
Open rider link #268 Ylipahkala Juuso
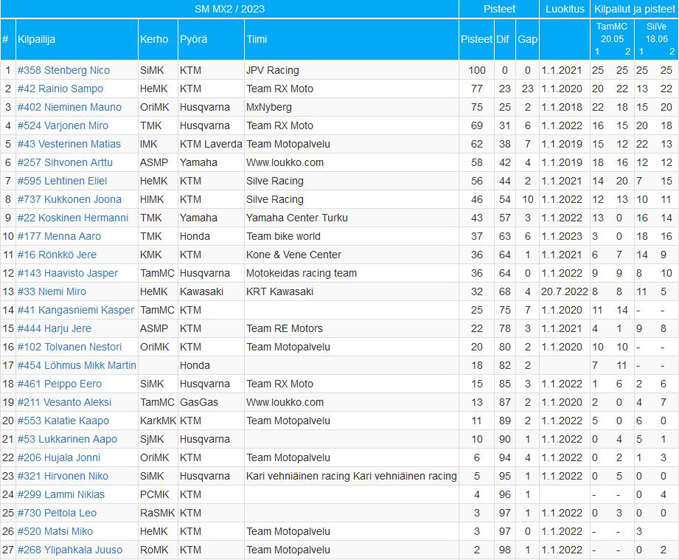point(70,550)
